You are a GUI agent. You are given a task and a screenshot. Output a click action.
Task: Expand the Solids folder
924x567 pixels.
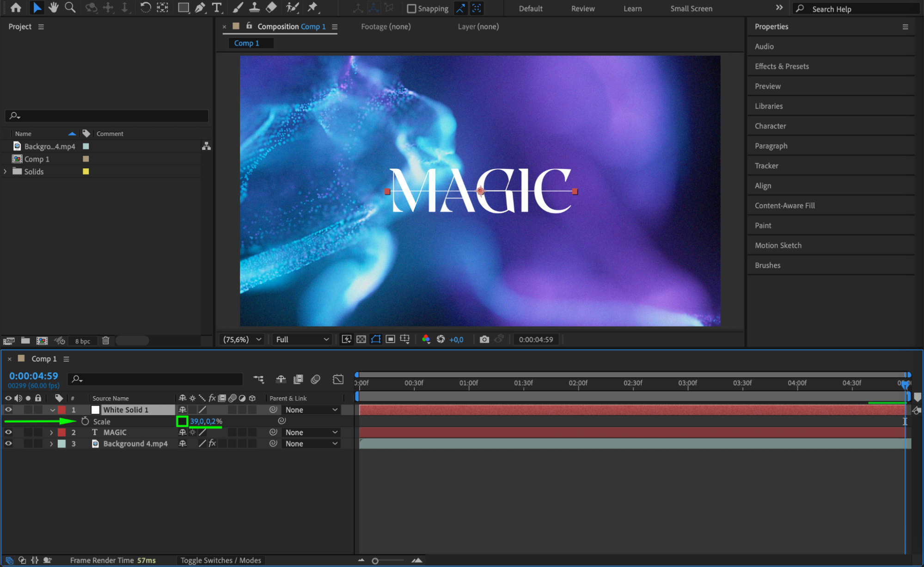pyautogui.click(x=6, y=172)
